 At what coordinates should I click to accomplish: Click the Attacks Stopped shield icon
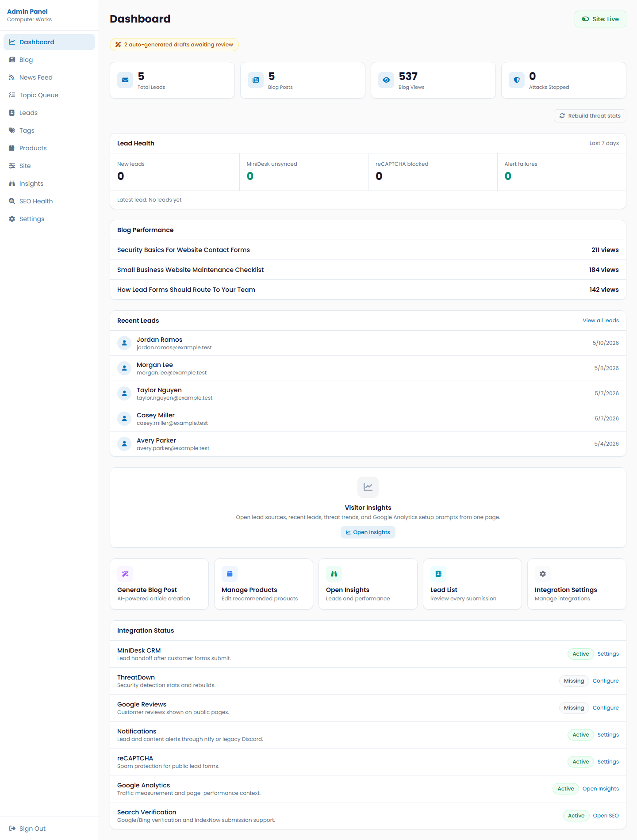tap(517, 80)
